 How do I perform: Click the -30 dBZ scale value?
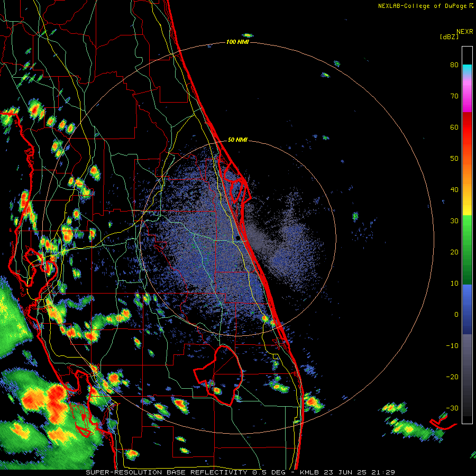pyautogui.click(x=452, y=408)
